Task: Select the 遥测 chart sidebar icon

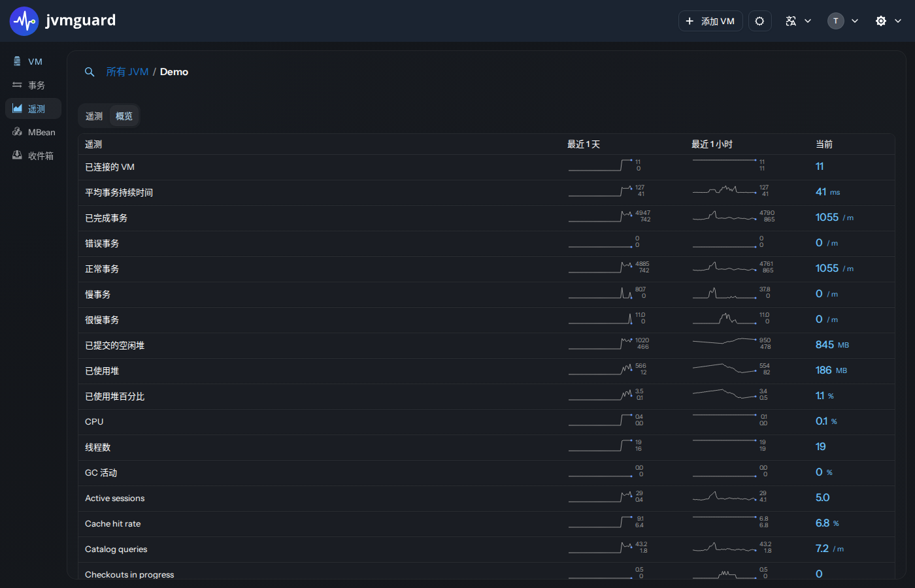Action: 17,108
